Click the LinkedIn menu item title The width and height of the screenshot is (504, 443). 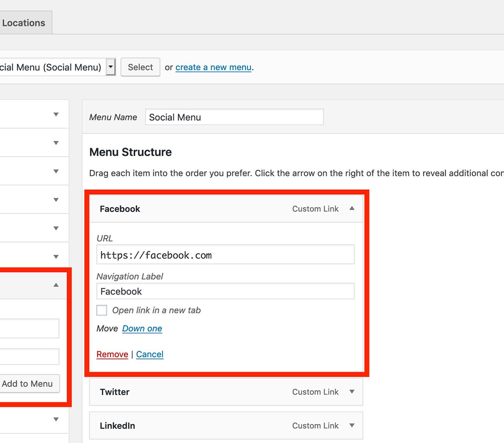pyautogui.click(x=118, y=426)
